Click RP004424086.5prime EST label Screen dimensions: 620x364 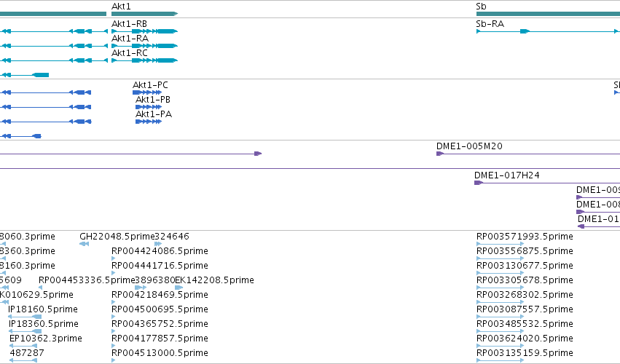click(x=160, y=251)
